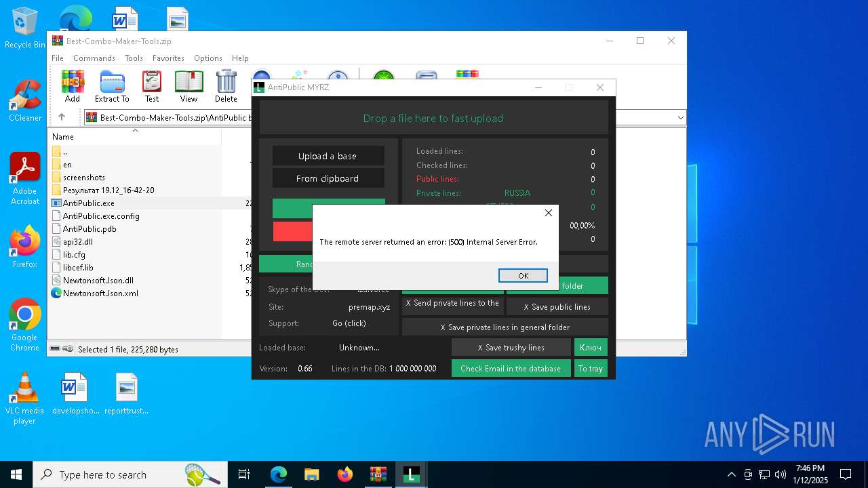
Task: Open the File menu in WinRAR
Action: (58, 58)
